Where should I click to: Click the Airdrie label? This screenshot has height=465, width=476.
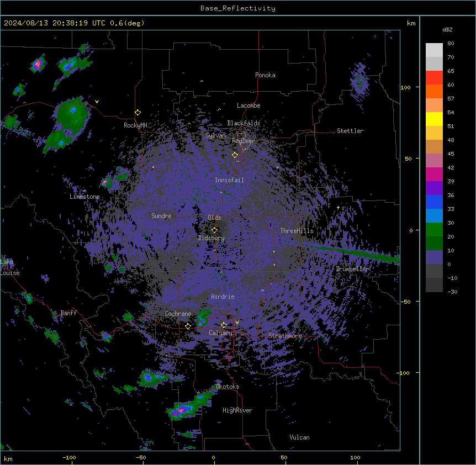pos(223,297)
